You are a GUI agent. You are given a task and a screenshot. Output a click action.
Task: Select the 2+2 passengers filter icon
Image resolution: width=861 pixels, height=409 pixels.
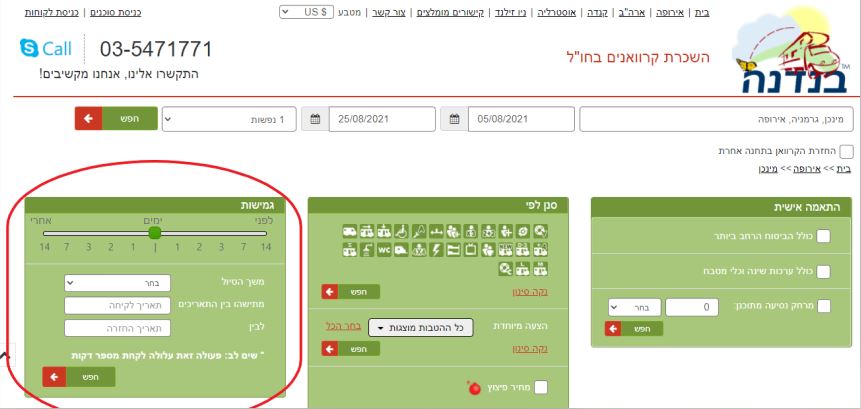tap(488, 231)
